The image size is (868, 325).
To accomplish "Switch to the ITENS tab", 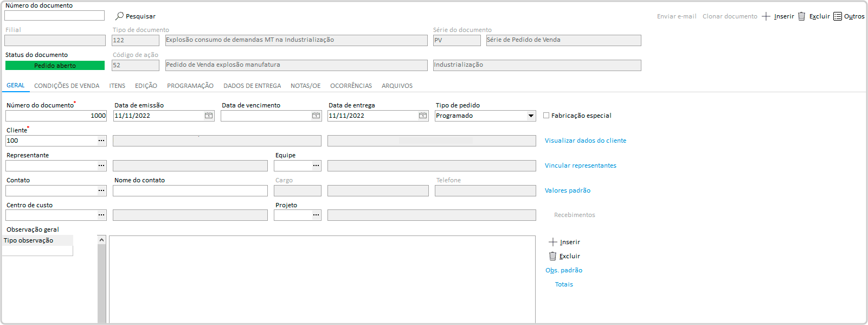I will point(117,86).
